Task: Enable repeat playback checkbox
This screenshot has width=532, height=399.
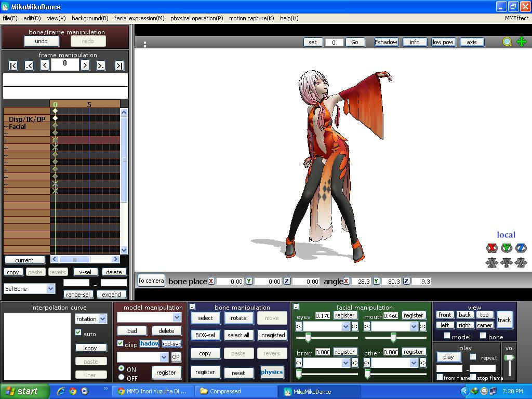Action: [x=473, y=356]
